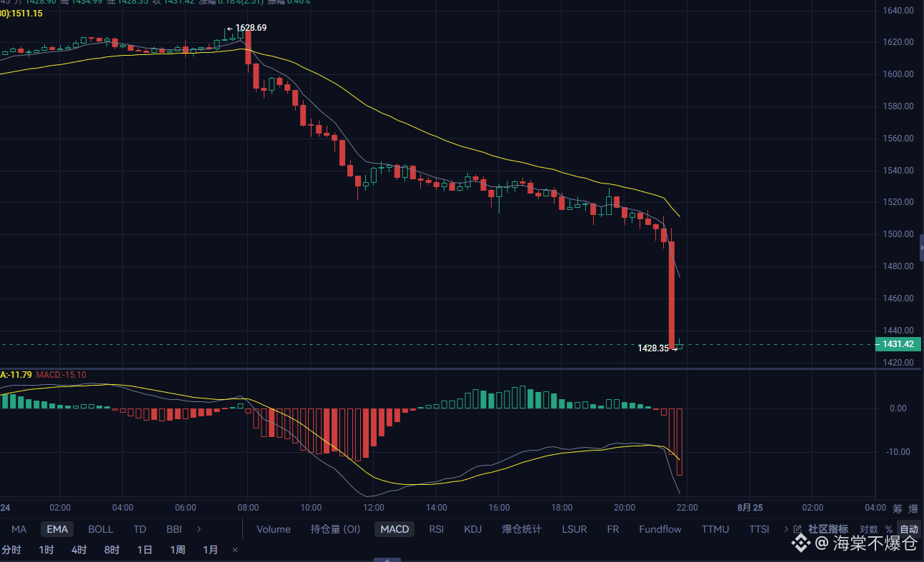The image size is (924, 562).
Task: Click the 8月 25 date axis label
Action: click(750, 508)
